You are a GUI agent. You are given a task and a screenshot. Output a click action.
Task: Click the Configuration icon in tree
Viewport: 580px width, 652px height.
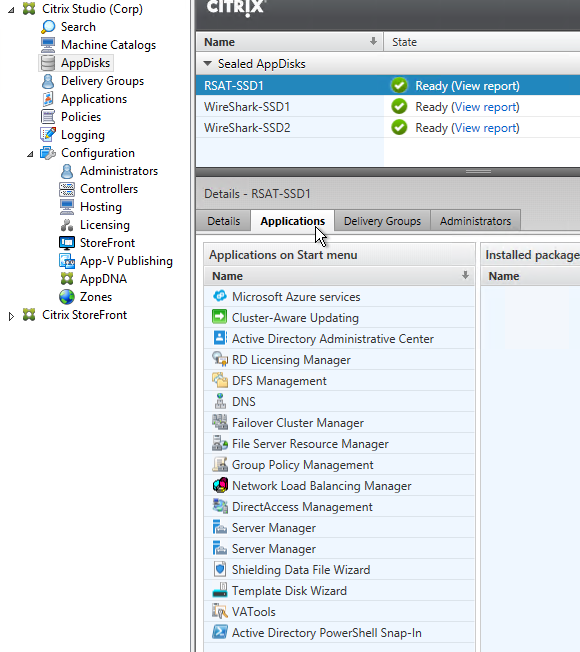coord(48,153)
